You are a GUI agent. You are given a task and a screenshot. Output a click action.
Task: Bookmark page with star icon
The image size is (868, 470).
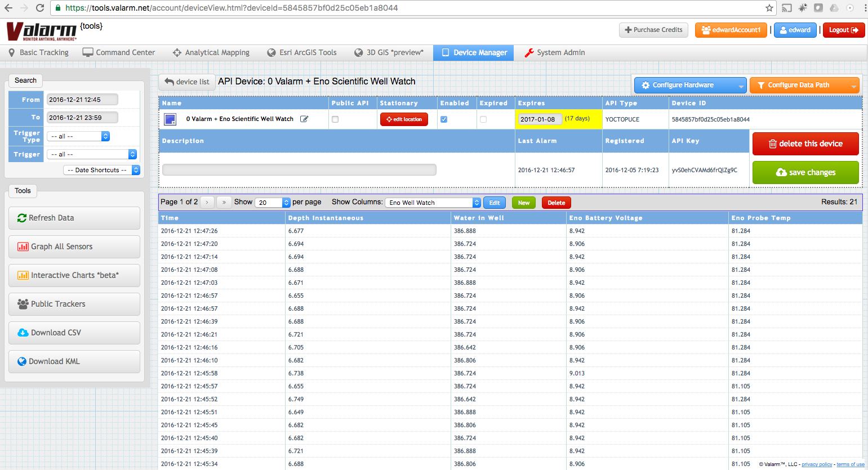pyautogui.click(x=769, y=8)
